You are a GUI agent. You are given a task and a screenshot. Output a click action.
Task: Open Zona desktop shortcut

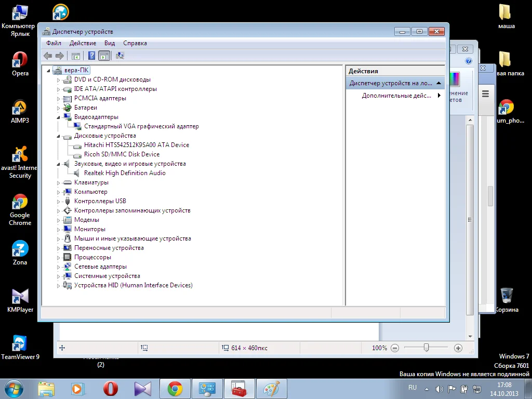click(20, 253)
